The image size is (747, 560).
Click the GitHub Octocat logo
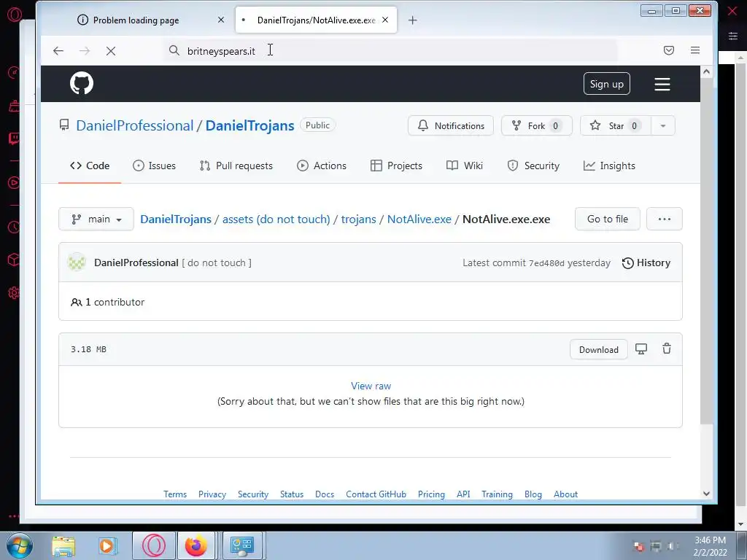[x=82, y=83]
